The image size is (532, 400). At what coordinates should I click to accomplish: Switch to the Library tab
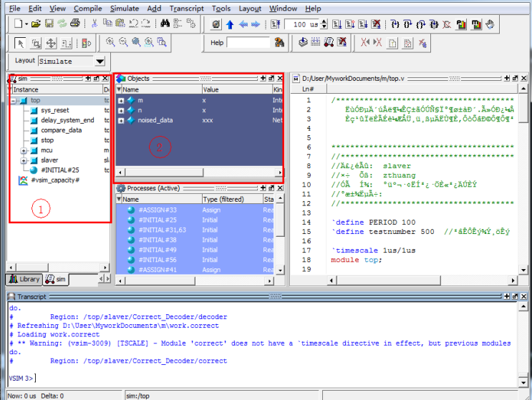[x=24, y=279]
